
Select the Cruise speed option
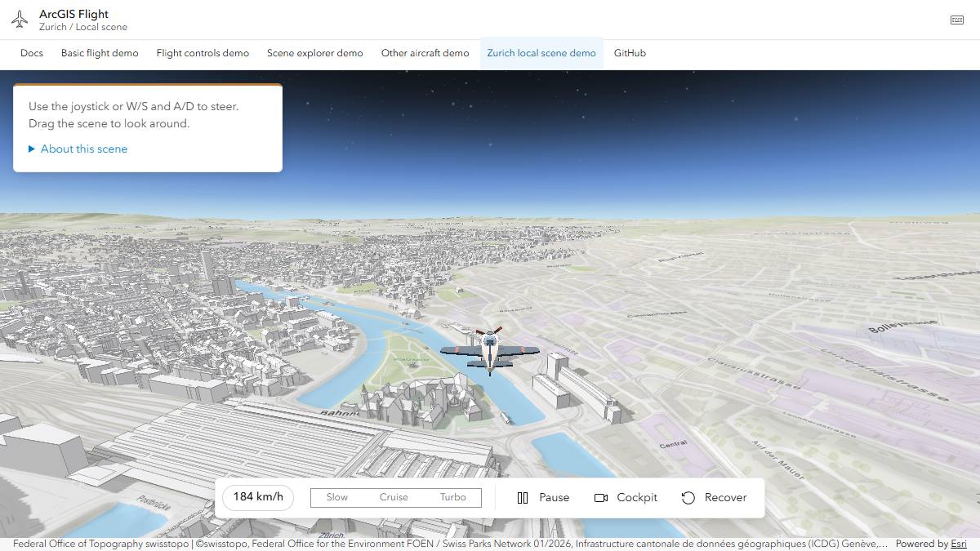pos(394,498)
